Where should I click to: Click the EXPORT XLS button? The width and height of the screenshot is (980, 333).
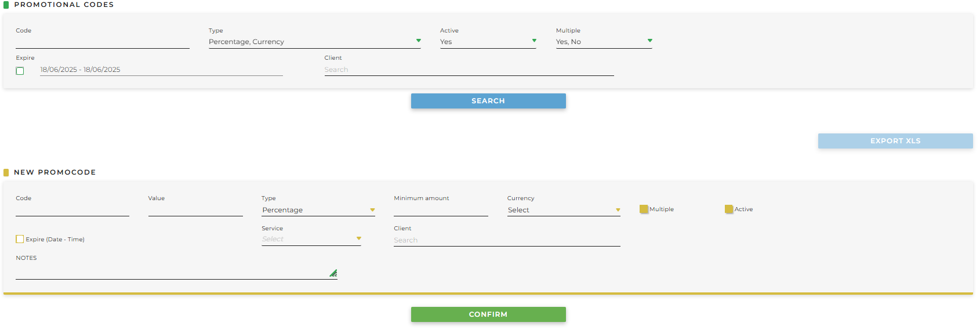pos(895,141)
